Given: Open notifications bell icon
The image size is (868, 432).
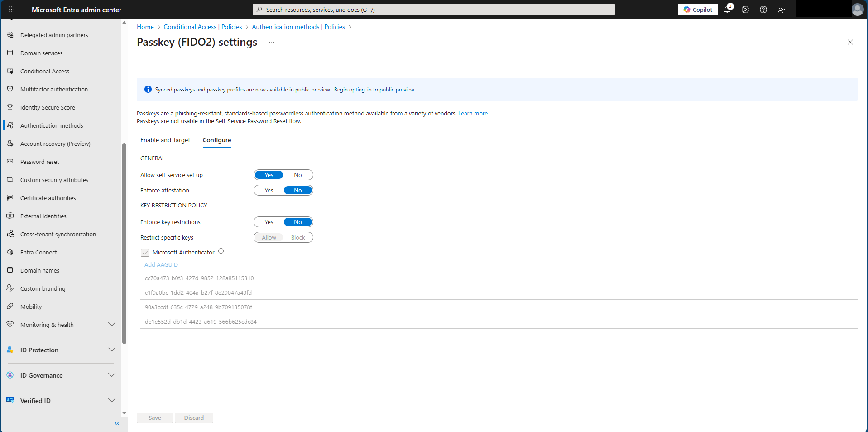Looking at the screenshot, I should tap(728, 10).
